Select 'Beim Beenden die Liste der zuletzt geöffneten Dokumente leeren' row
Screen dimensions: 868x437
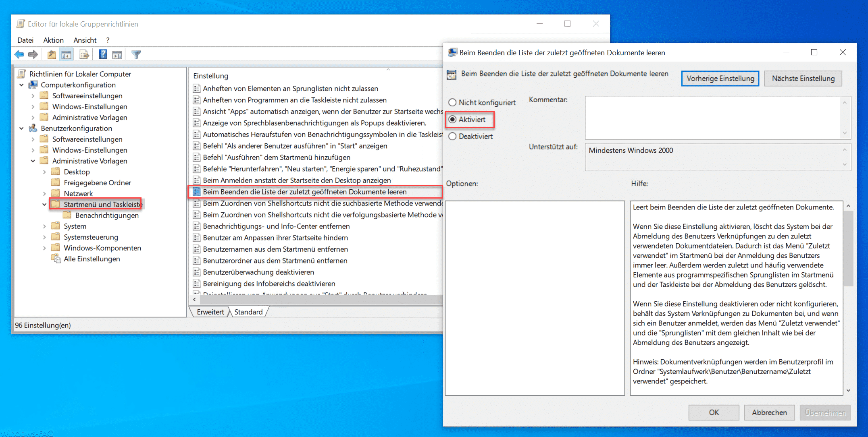click(316, 192)
